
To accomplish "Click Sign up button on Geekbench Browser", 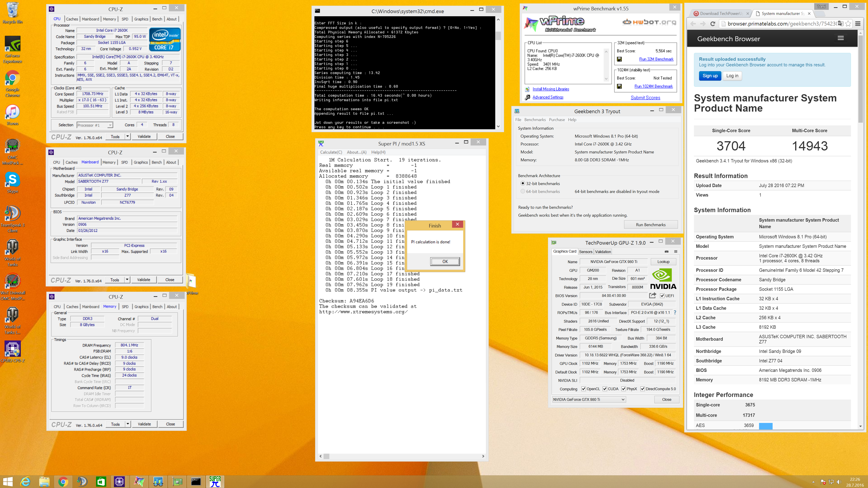I will [x=710, y=76].
